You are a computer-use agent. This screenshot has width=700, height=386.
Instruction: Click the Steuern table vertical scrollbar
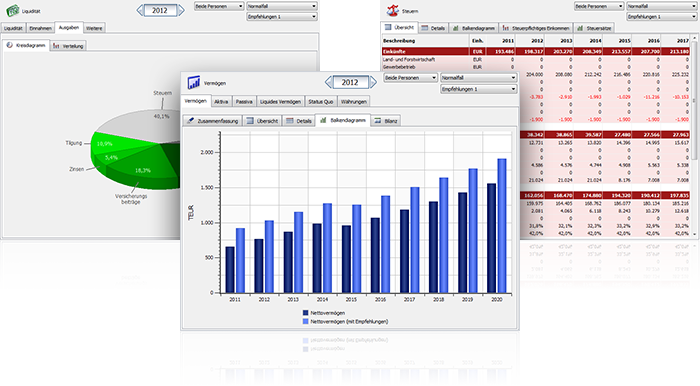coord(694,136)
